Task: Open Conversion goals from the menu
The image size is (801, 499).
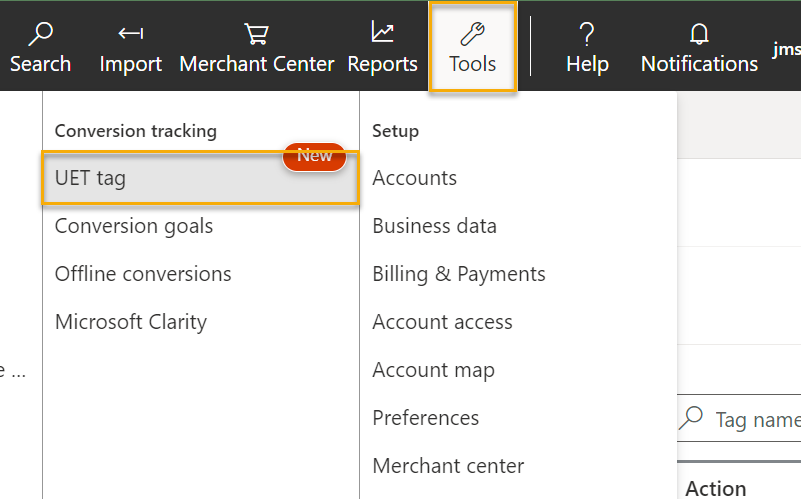Action: point(134,226)
